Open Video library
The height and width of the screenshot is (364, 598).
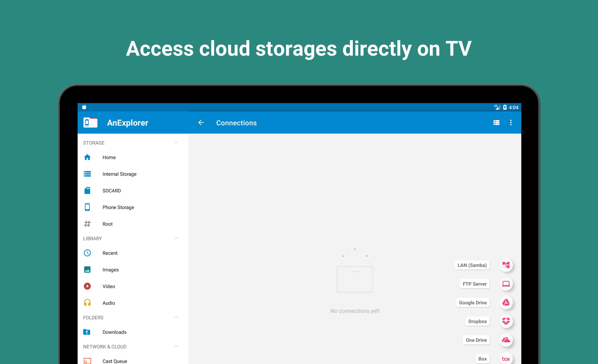tap(133, 286)
